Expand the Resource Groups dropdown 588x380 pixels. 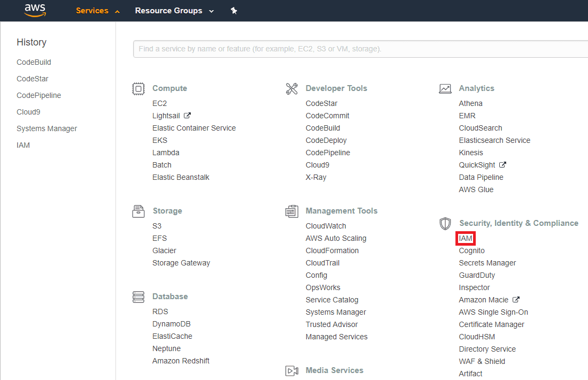[174, 11]
